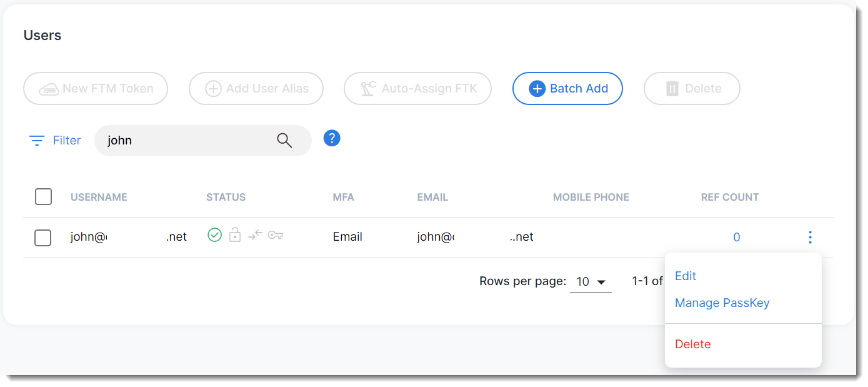This screenshot has height=387, width=868.
Task: Click the key passkey status icon
Action: pos(276,236)
